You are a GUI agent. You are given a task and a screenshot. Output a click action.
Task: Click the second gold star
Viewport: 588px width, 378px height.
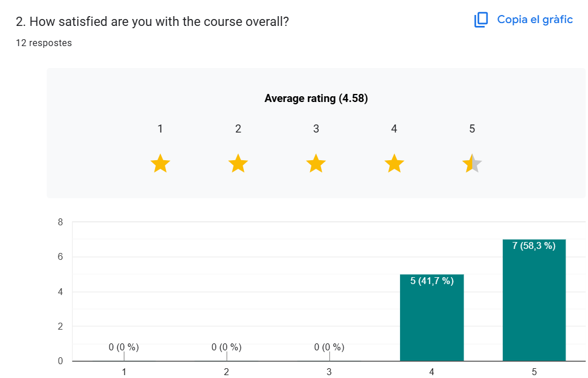coord(238,164)
